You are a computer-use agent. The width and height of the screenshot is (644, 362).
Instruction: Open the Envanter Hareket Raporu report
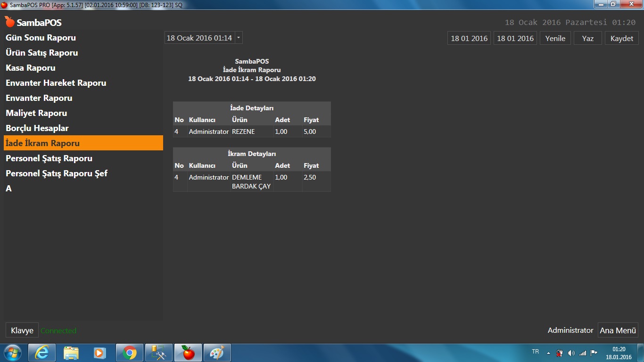pyautogui.click(x=56, y=83)
